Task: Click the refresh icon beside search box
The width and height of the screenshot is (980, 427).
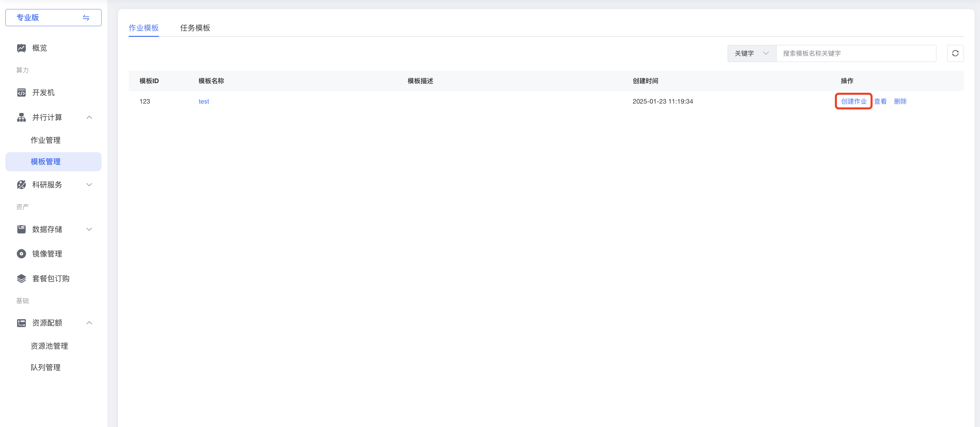Action: click(955, 53)
